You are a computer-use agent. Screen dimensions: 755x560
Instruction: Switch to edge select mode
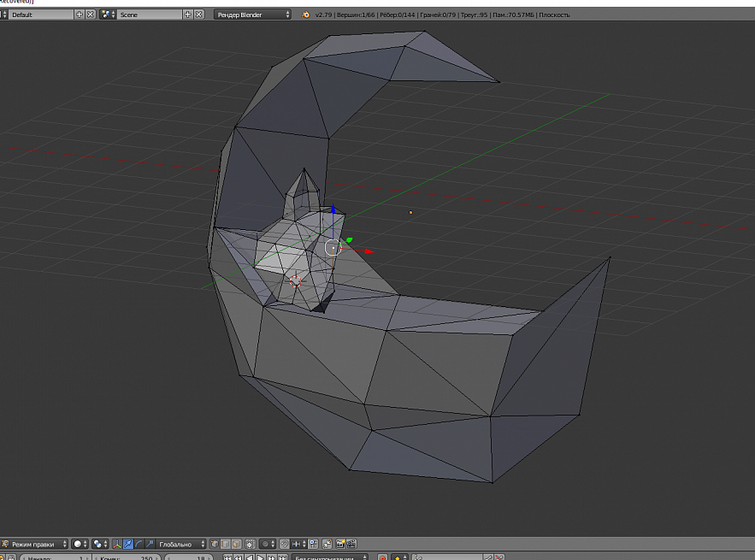click(227, 544)
